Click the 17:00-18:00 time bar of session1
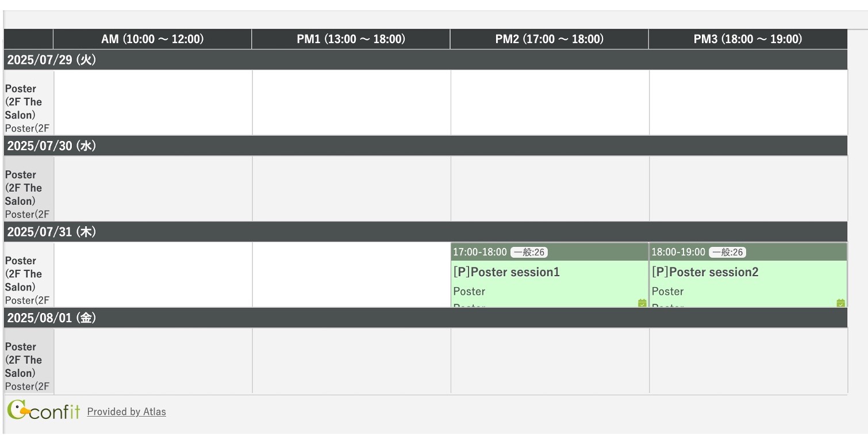 pos(550,252)
